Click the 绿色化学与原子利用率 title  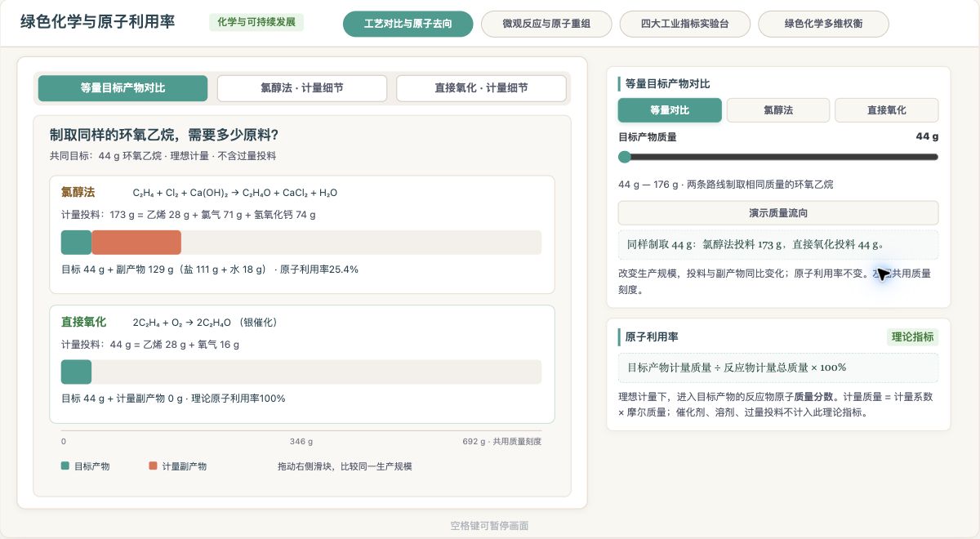point(98,22)
